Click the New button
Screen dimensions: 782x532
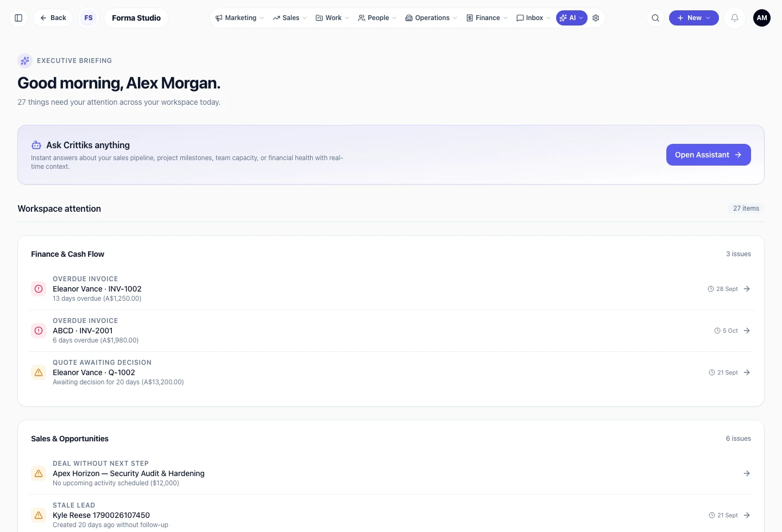click(693, 18)
